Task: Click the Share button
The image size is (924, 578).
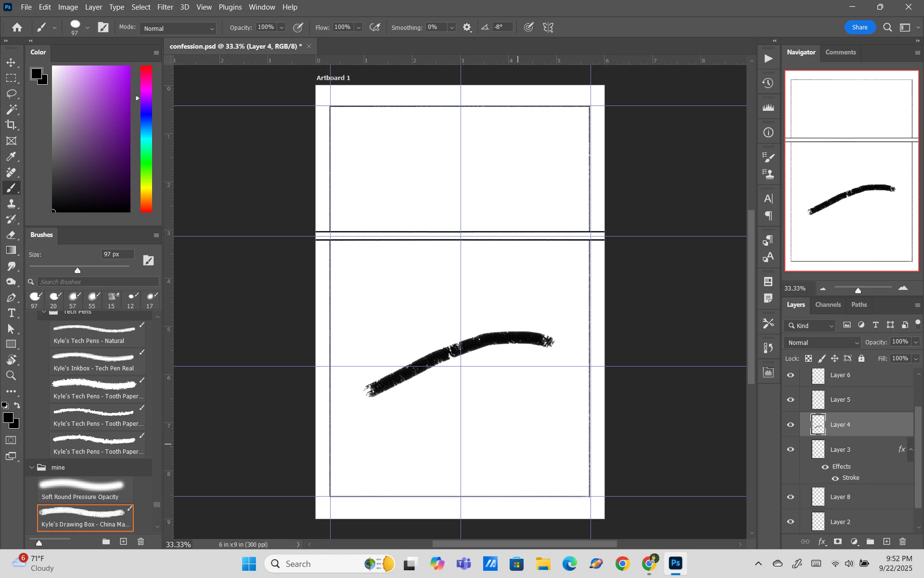Action: [860, 27]
